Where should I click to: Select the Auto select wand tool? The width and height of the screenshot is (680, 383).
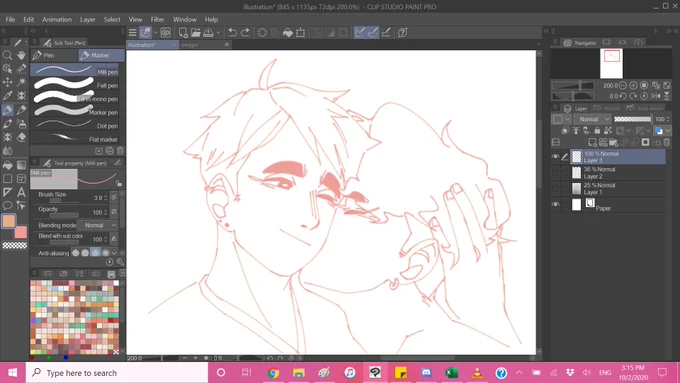pos(21,82)
